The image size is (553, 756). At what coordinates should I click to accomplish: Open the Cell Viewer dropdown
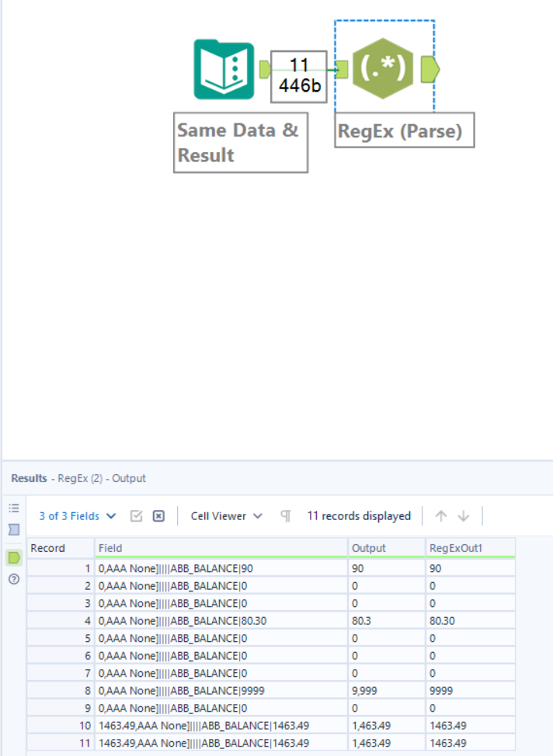click(226, 516)
